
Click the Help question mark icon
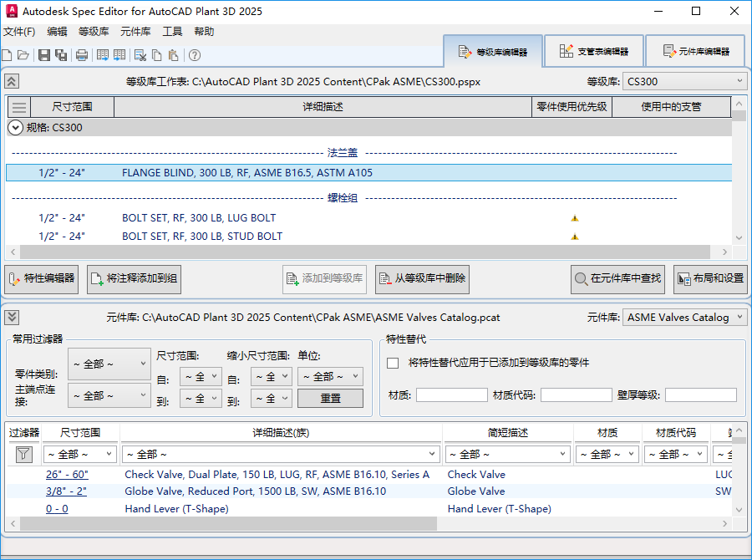[194, 55]
